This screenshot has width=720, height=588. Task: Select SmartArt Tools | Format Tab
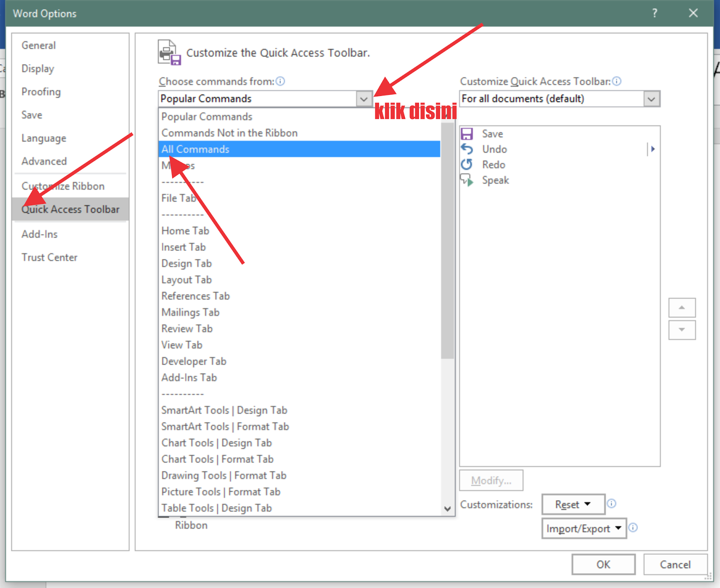point(299,426)
